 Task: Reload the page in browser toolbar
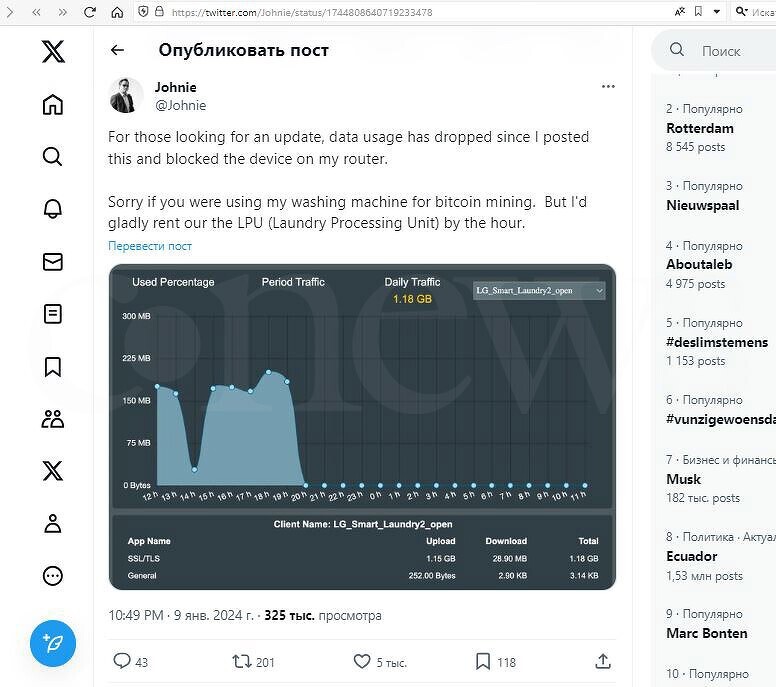90,12
